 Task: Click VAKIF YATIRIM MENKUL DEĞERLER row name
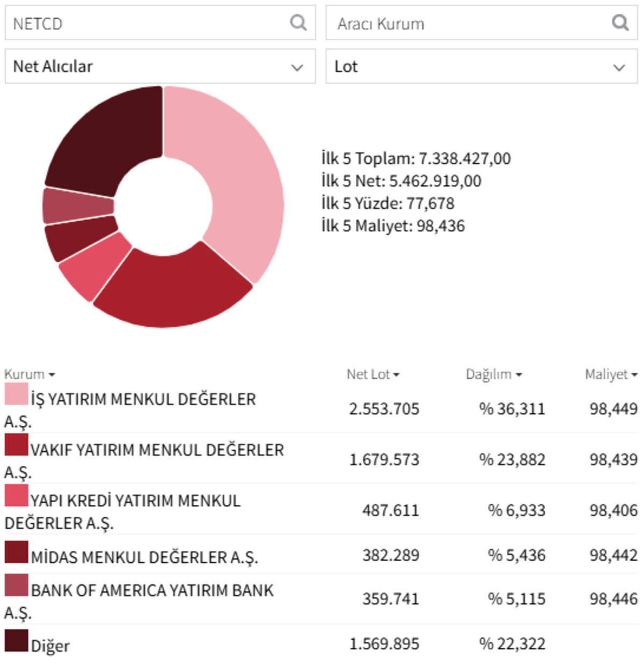coord(144,460)
